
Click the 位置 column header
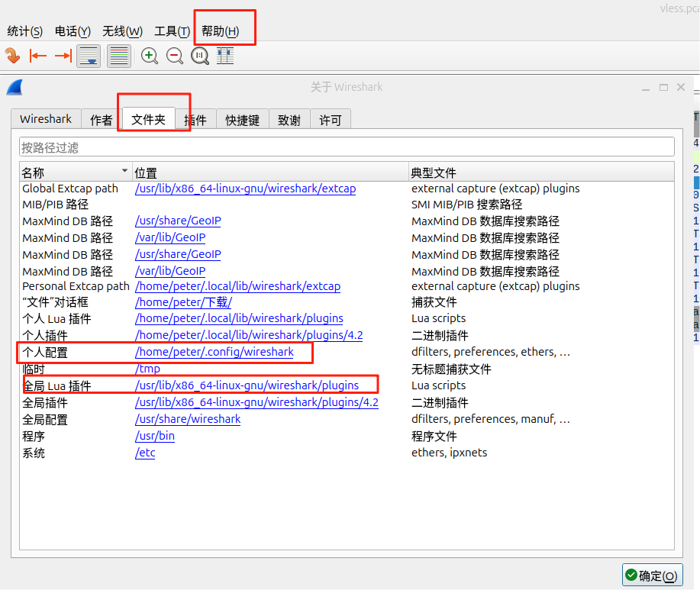click(x=146, y=172)
